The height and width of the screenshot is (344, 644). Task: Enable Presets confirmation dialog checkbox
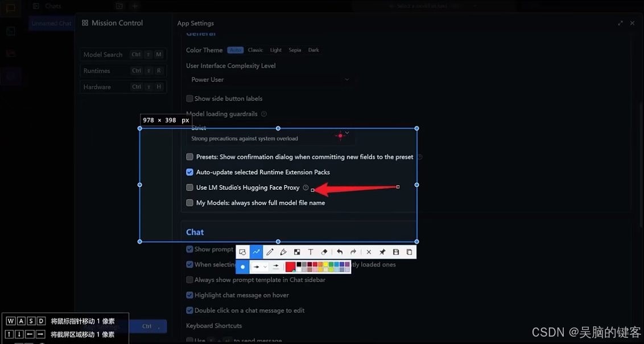[189, 157]
